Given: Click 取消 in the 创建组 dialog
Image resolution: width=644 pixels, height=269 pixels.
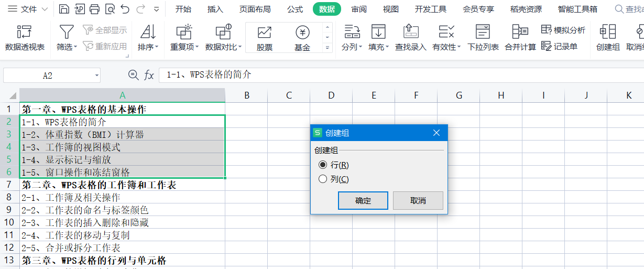Looking at the screenshot, I should pyautogui.click(x=418, y=201).
